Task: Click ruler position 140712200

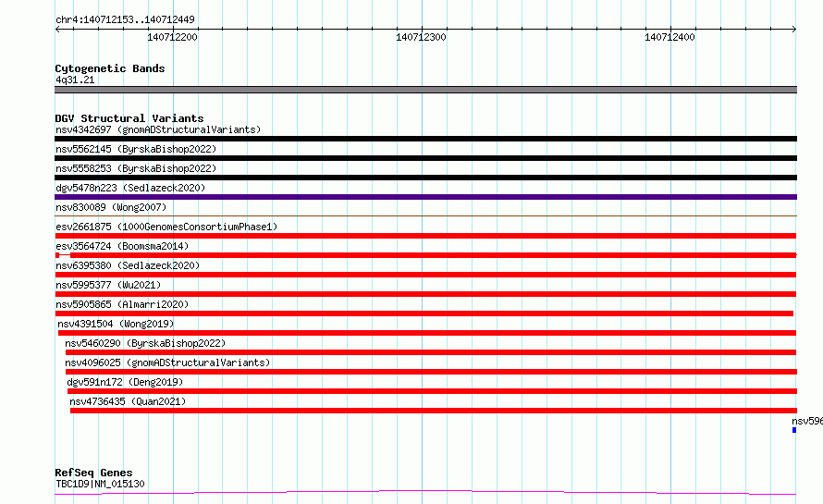Action: tap(172, 37)
